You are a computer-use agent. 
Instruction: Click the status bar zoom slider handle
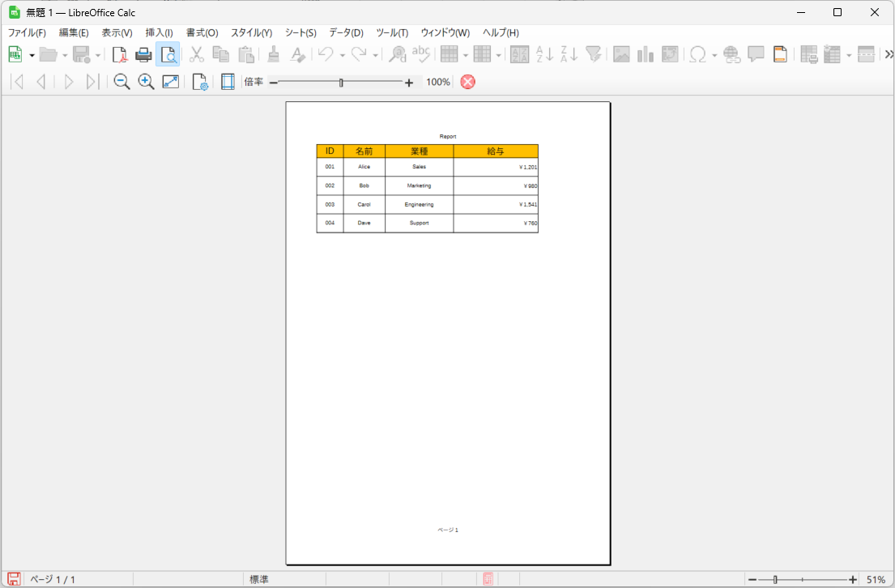(x=775, y=580)
